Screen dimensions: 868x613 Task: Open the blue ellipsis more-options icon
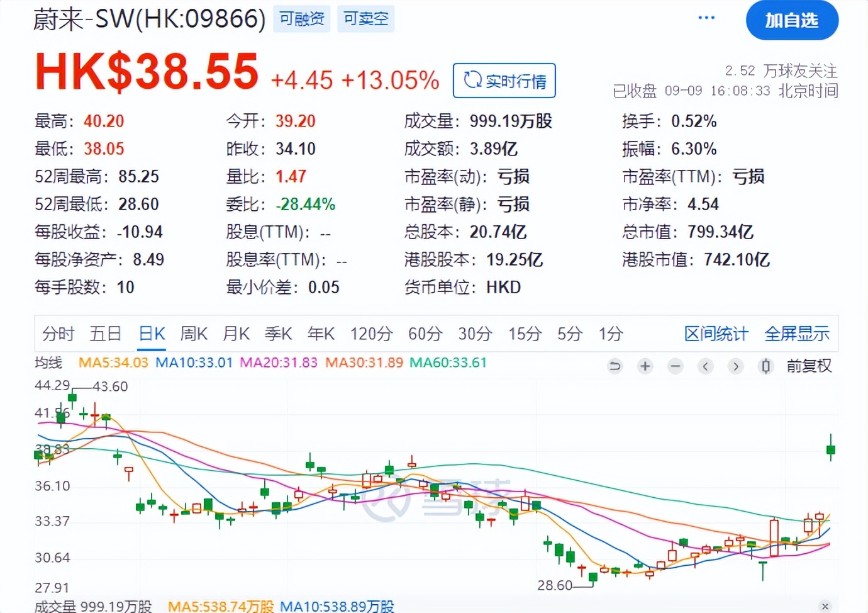(x=706, y=18)
